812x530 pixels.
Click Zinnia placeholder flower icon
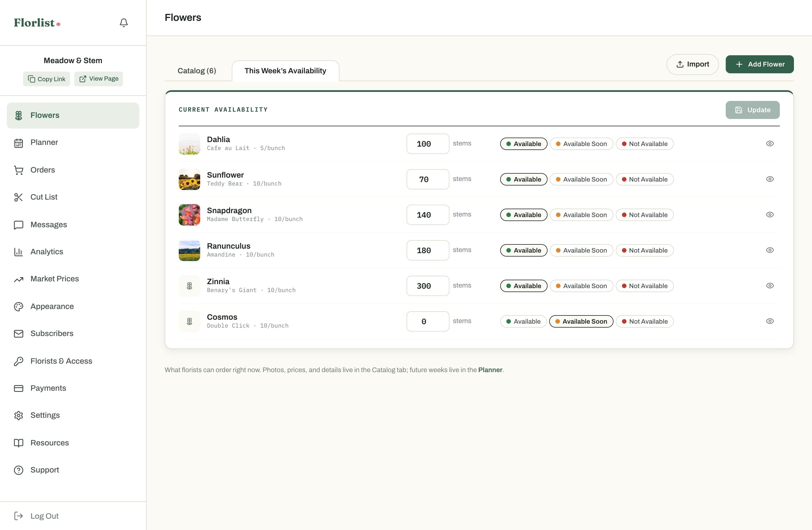tap(189, 286)
